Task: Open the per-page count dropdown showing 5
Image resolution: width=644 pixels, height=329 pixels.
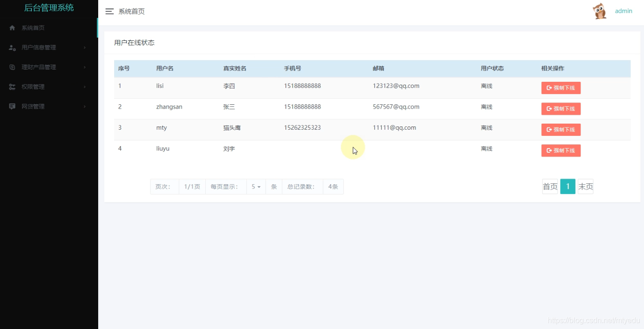Action: (256, 186)
